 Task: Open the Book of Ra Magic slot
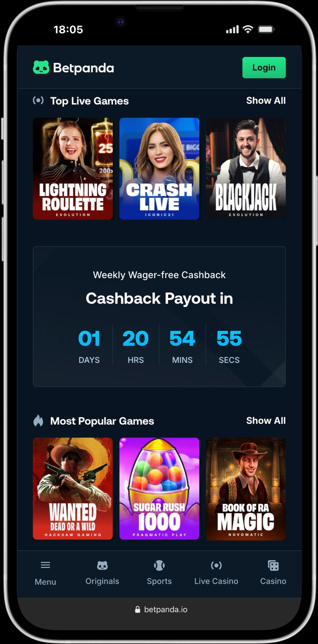246,489
